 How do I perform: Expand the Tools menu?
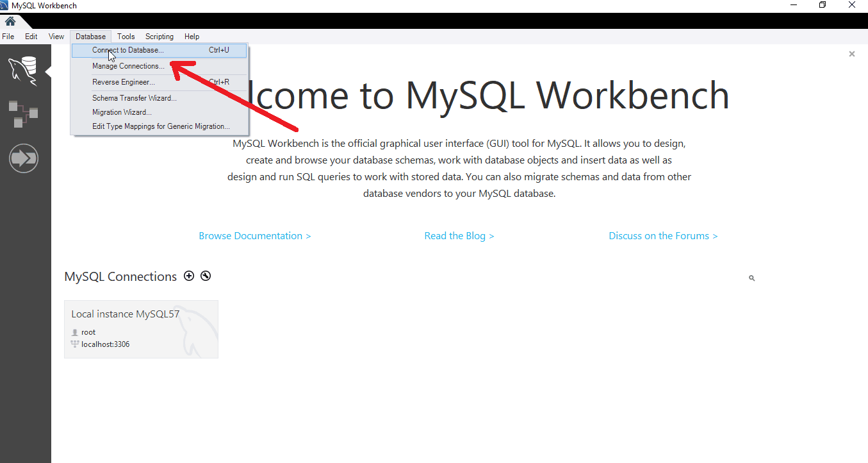tap(126, 37)
